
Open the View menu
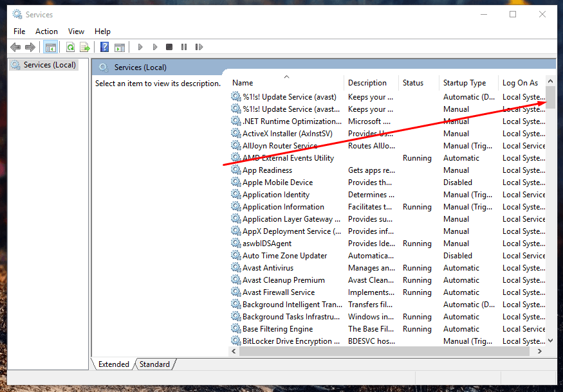pyautogui.click(x=76, y=31)
